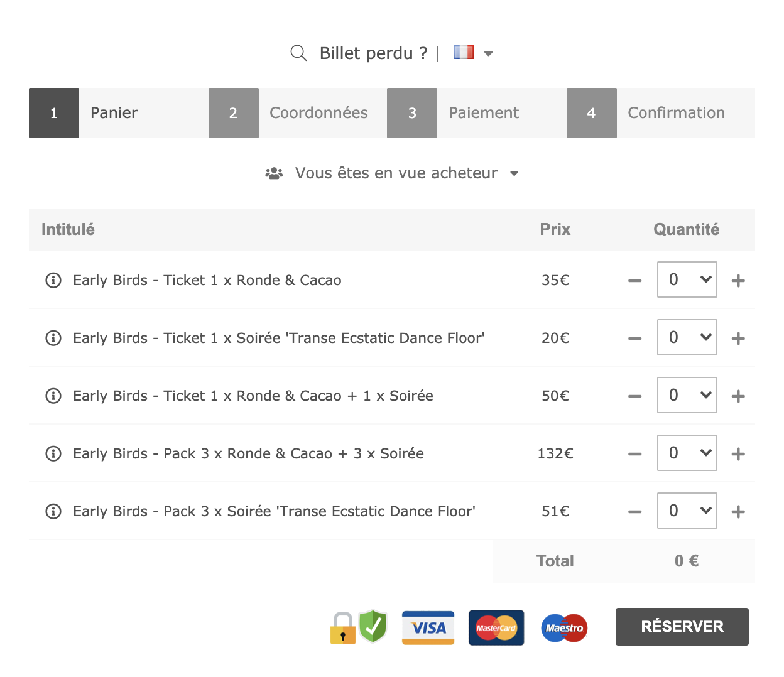The height and width of the screenshot is (677, 784).
Task: Add one 50€ Ronde & Cacao + Soirée ticket
Action: [x=738, y=396]
